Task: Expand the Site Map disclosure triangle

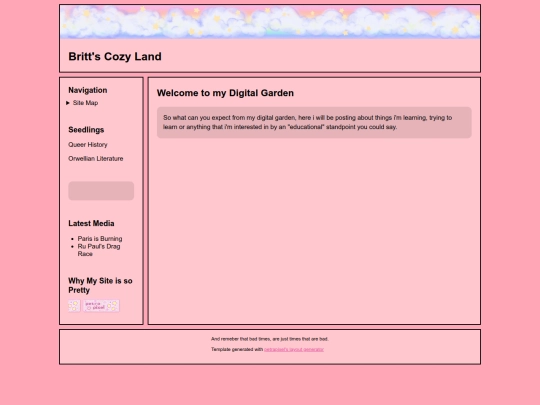Action: tap(68, 103)
